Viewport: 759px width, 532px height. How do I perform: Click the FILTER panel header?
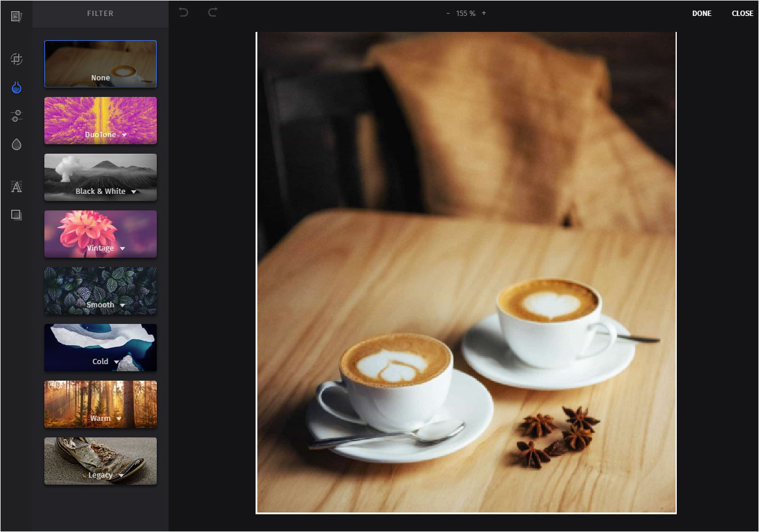pos(101,13)
